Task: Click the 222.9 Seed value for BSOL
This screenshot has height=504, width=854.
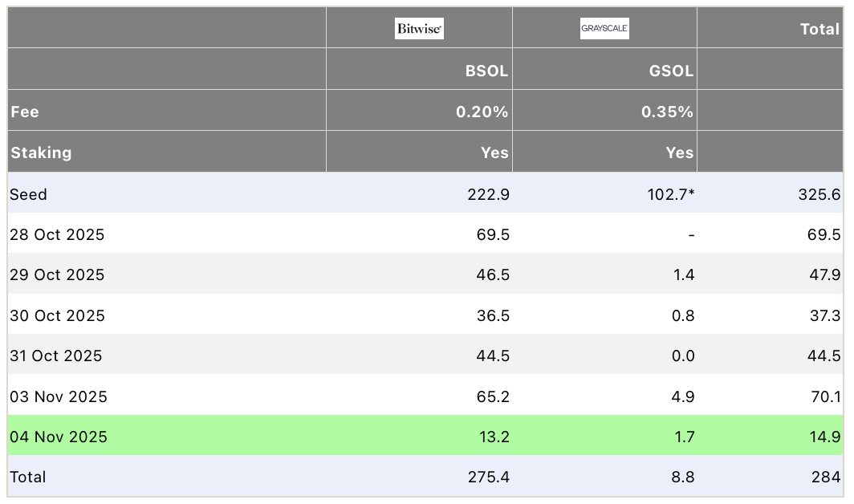Action: point(488,194)
